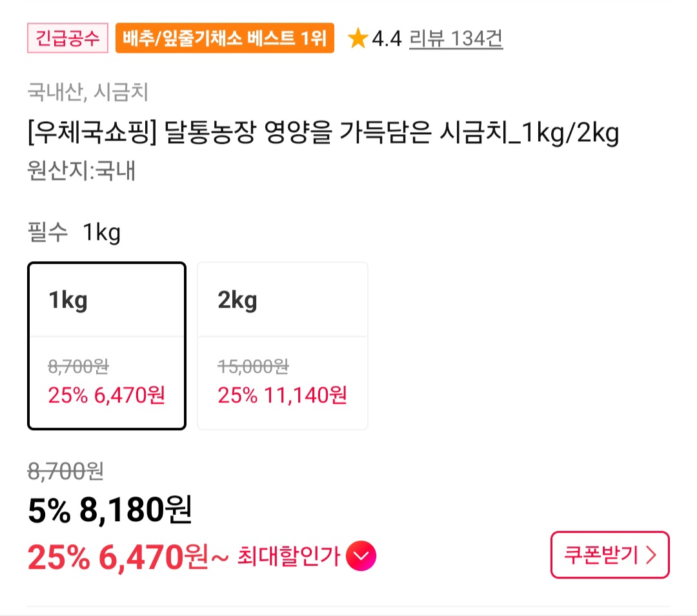Open the 배추/잎줄기채소 베스트 1위 badge
The image size is (697, 616).
click(225, 39)
